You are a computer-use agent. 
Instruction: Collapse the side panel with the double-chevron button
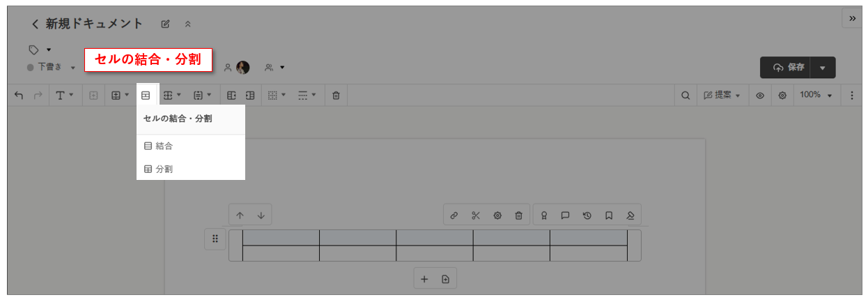coord(852,18)
